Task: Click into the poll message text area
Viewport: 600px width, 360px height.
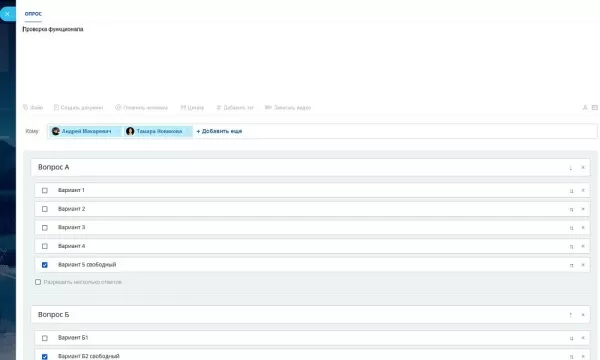Action: pos(310,61)
